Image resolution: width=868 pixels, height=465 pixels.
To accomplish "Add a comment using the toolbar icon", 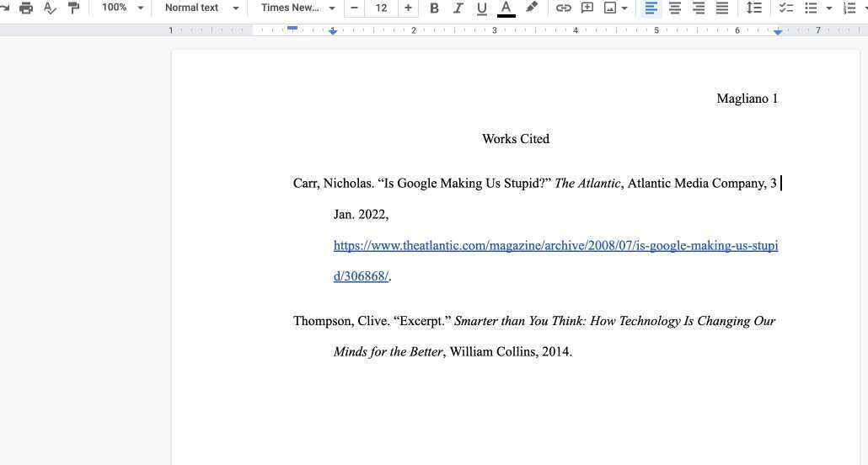I will (587, 8).
